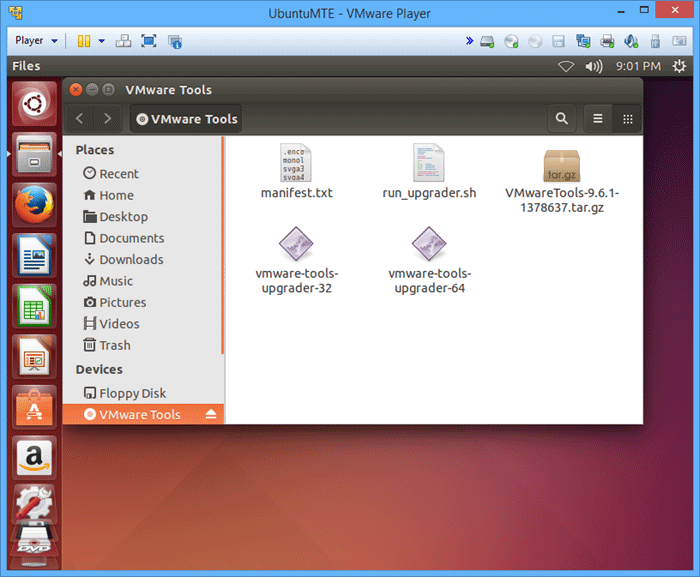Launch LibreOffice Calc from launcher
The image size is (700, 577).
point(34,306)
